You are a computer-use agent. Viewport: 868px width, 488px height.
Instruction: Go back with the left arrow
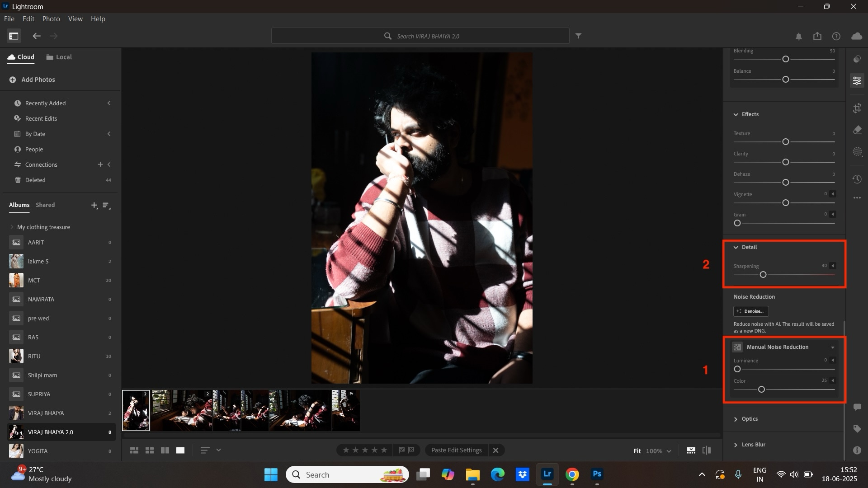[37, 36]
